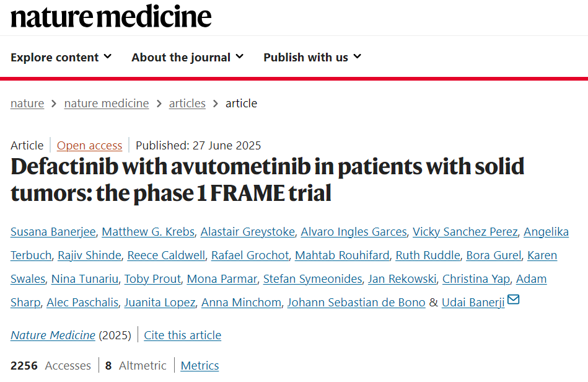The height and width of the screenshot is (382, 588).
Task: Open author Christina Yap's link
Action: click(x=476, y=279)
